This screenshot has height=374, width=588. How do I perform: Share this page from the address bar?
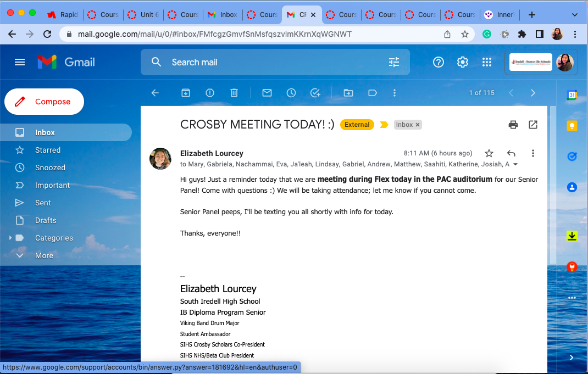pos(447,35)
